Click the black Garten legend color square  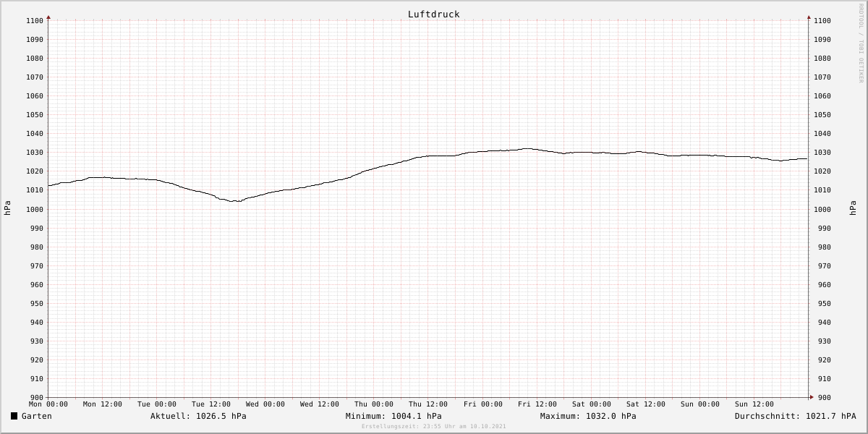pos(14,416)
